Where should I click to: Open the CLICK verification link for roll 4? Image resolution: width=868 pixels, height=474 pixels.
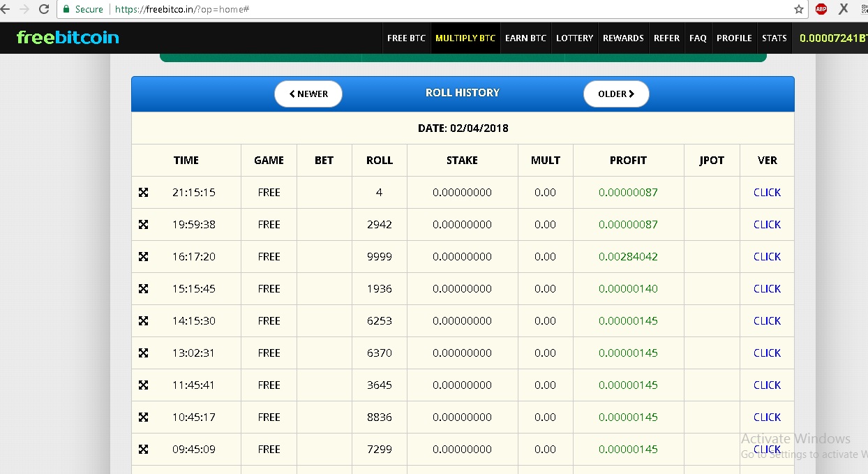[x=767, y=193]
